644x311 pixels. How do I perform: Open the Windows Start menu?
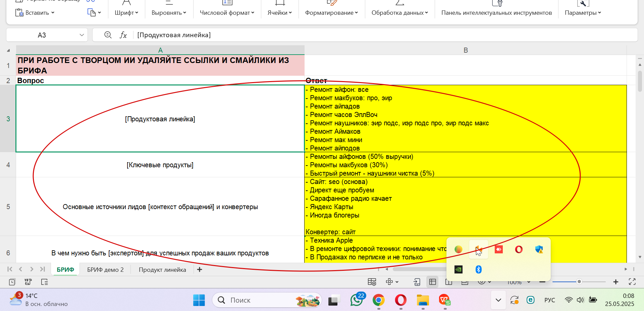click(199, 300)
